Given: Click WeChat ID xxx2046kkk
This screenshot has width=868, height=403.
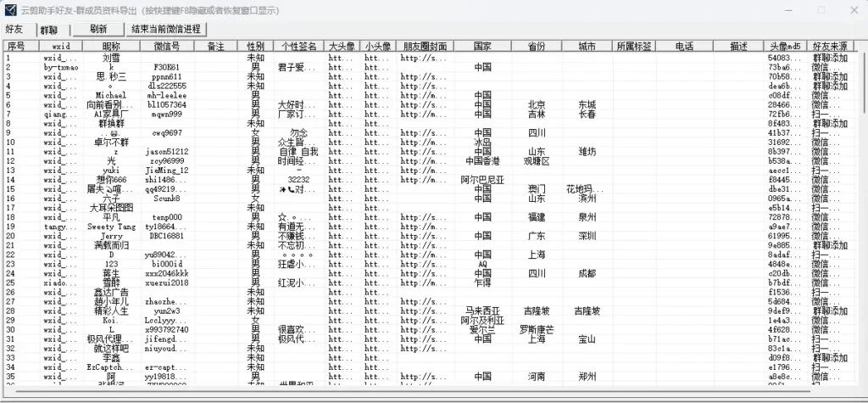Looking at the screenshot, I should click(167, 274).
